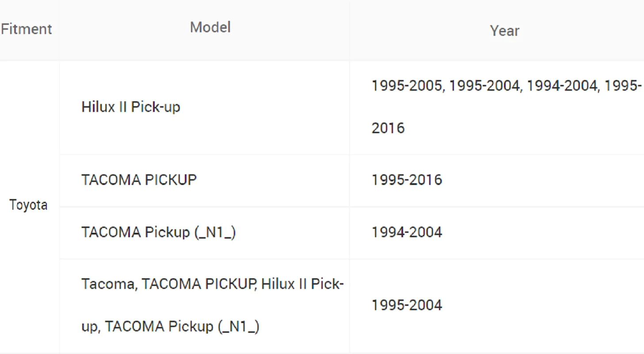The height and width of the screenshot is (354, 644).
Task: Click TACOMA Pickup (_N1_) in the last row's second line
Action: coord(182,327)
